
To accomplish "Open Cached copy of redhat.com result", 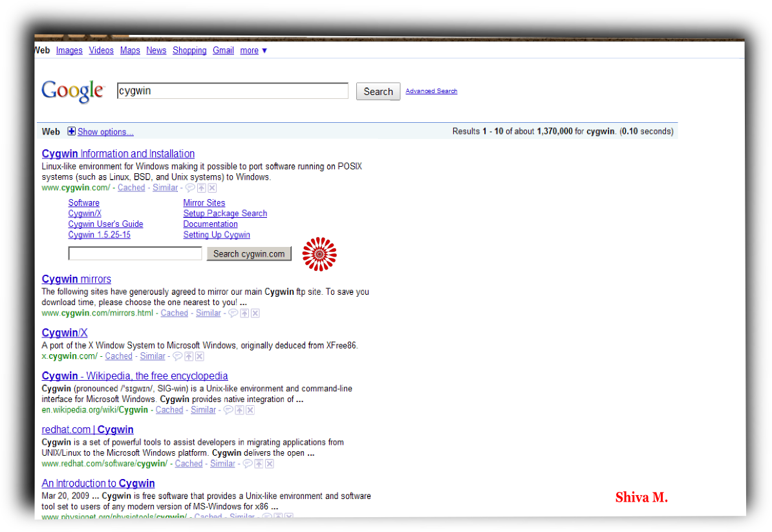I will click(189, 463).
